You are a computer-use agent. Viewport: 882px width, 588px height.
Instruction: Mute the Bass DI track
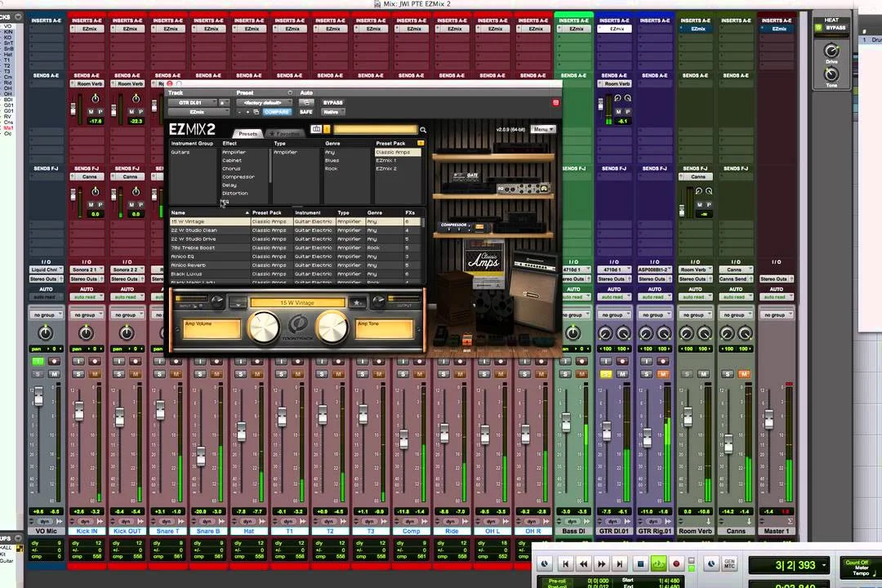(581, 374)
